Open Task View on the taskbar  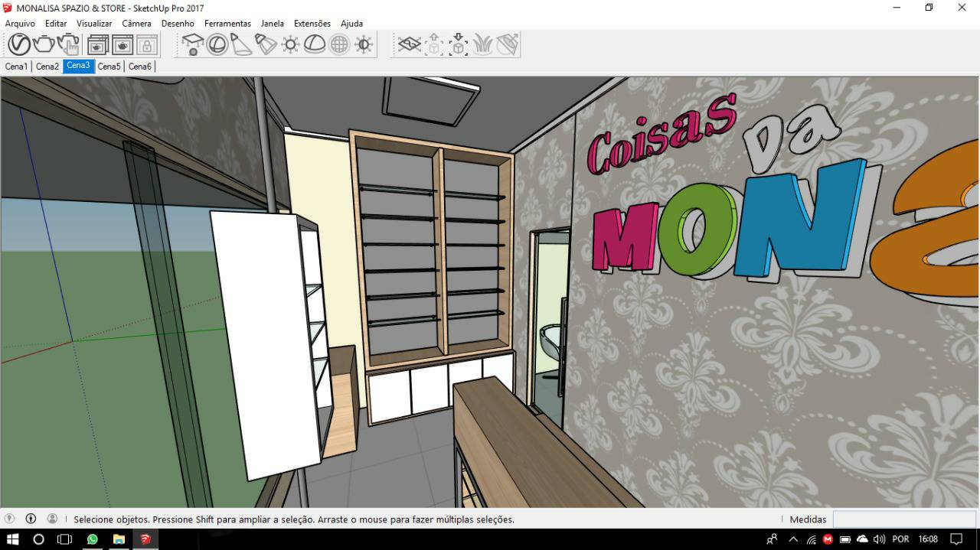[x=64, y=539]
